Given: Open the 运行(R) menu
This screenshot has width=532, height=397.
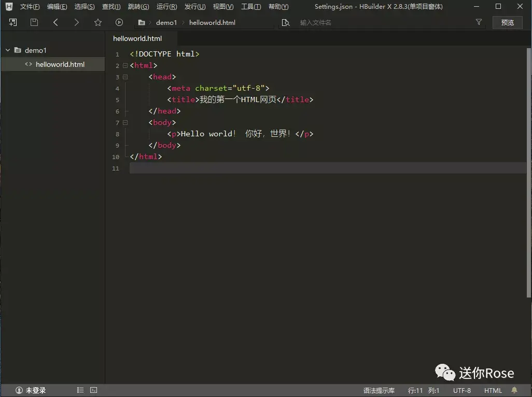Looking at the screenshot, I should [x=166, y=7].
